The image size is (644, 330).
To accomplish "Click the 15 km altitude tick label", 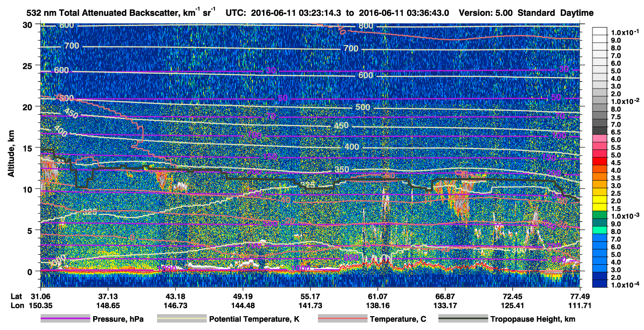I will 28,147.
